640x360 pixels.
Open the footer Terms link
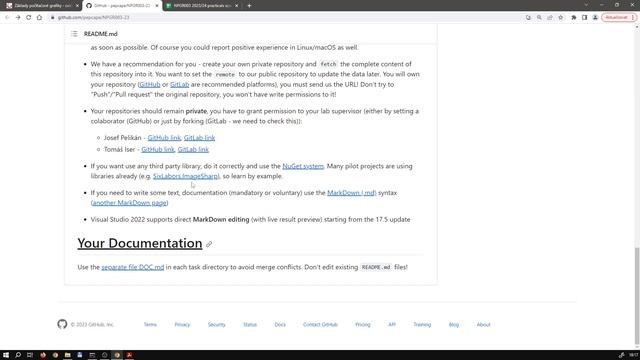tap(150, 324)
